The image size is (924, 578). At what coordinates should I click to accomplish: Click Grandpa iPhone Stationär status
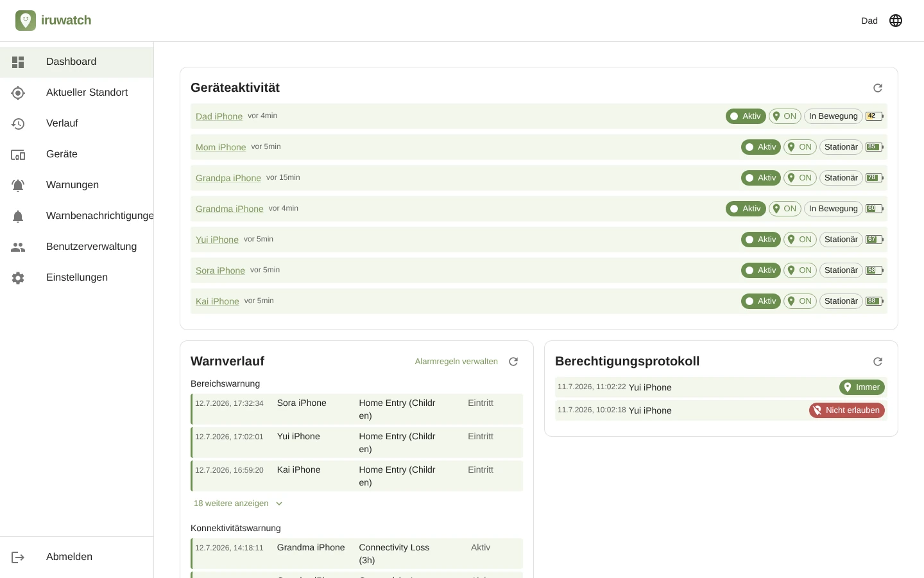pos(841,178)
